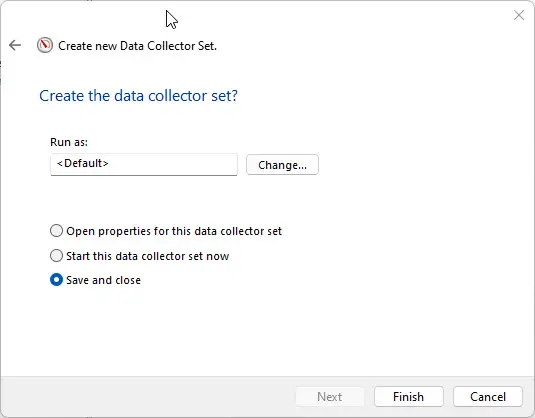Select the Start this data collector set now radio circle
535x418 pixels.
pyautogui.click(x=56, y=256)
